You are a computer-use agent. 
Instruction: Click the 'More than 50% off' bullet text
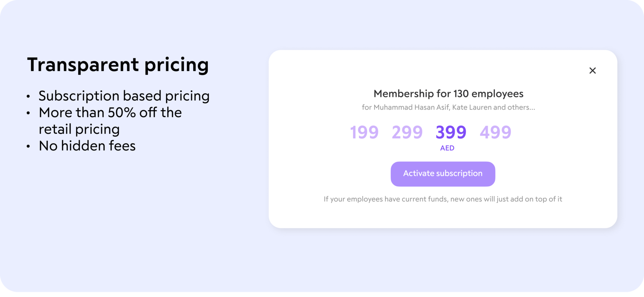coord(110,113)
